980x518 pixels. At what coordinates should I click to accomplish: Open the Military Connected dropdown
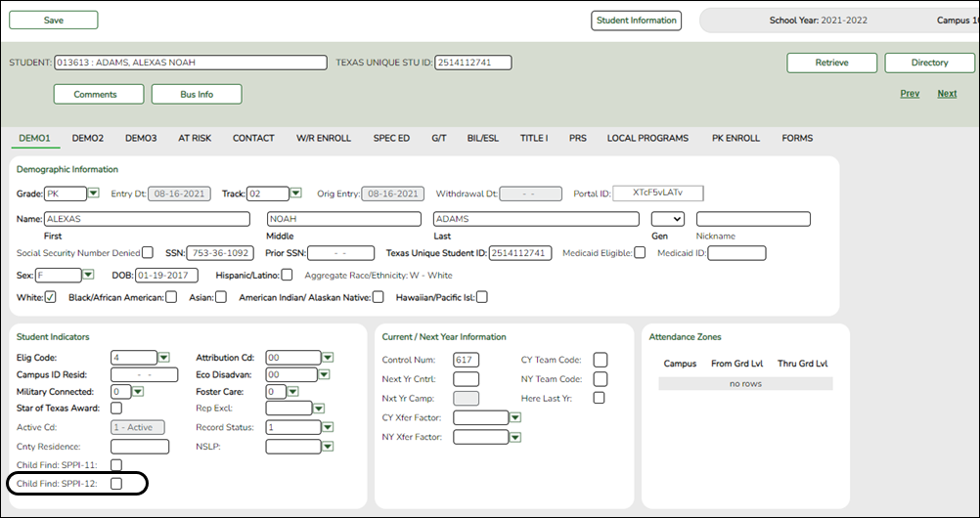[x=138, y=392]
